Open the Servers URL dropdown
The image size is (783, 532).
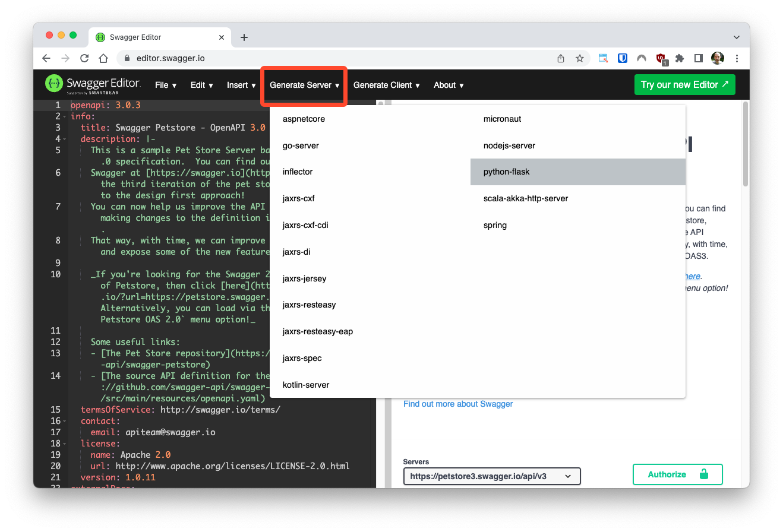pos(492,476)
